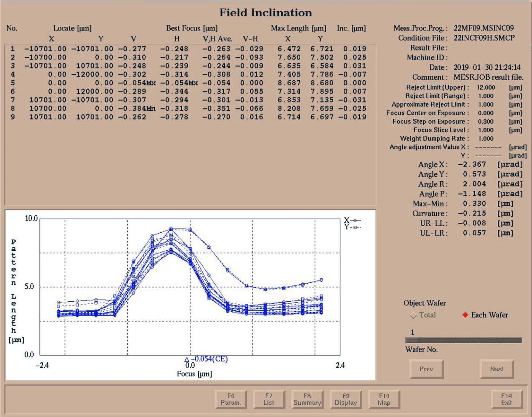Open the F6 Param. function

pyautogui.click(x=231, y=399)
